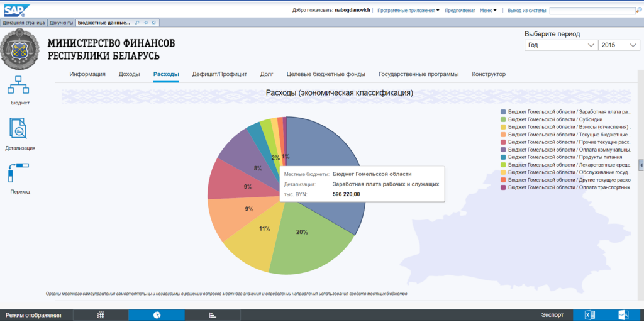Switch to bar chart display mode
This screenshot has width=644, height=322.
[x=213, y=315]
